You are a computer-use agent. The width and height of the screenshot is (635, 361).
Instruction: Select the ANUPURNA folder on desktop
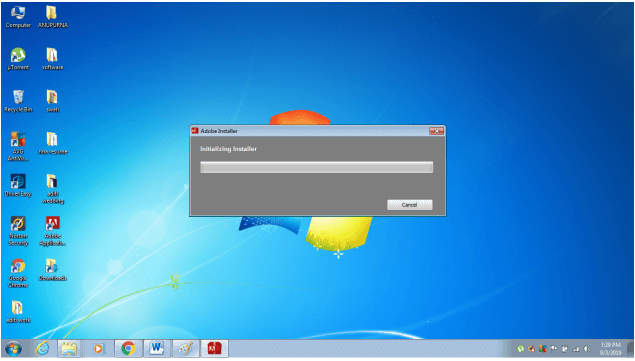tap(53, 17)
